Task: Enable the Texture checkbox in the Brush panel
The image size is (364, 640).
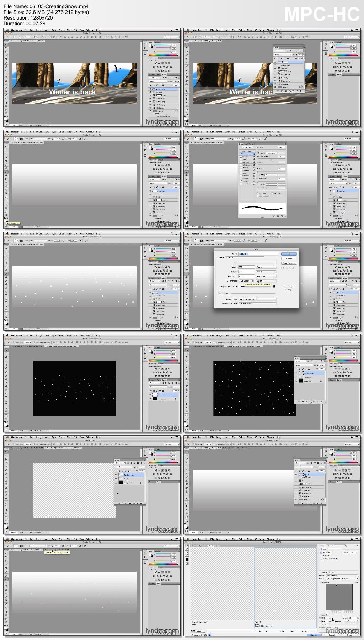Action: tap(241, 159)
